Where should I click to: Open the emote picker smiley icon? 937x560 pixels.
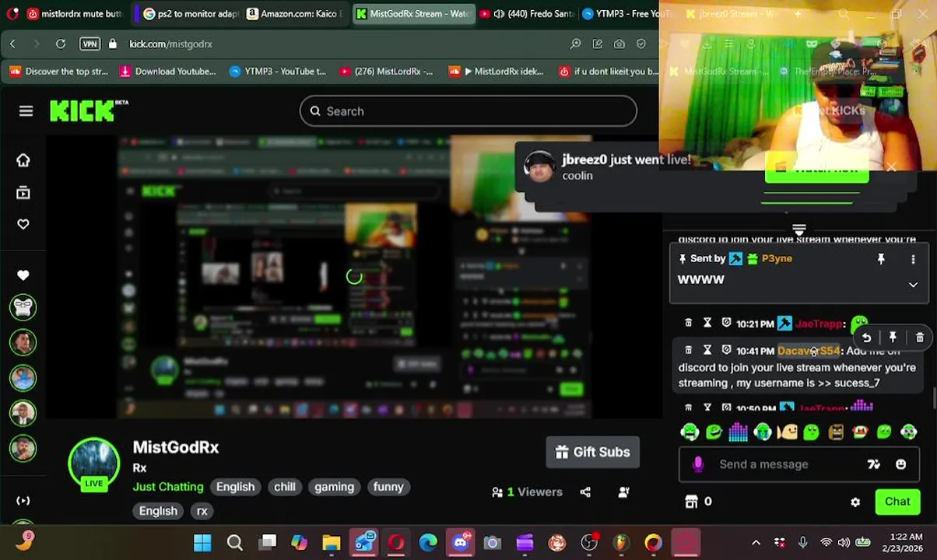point(900,464)
